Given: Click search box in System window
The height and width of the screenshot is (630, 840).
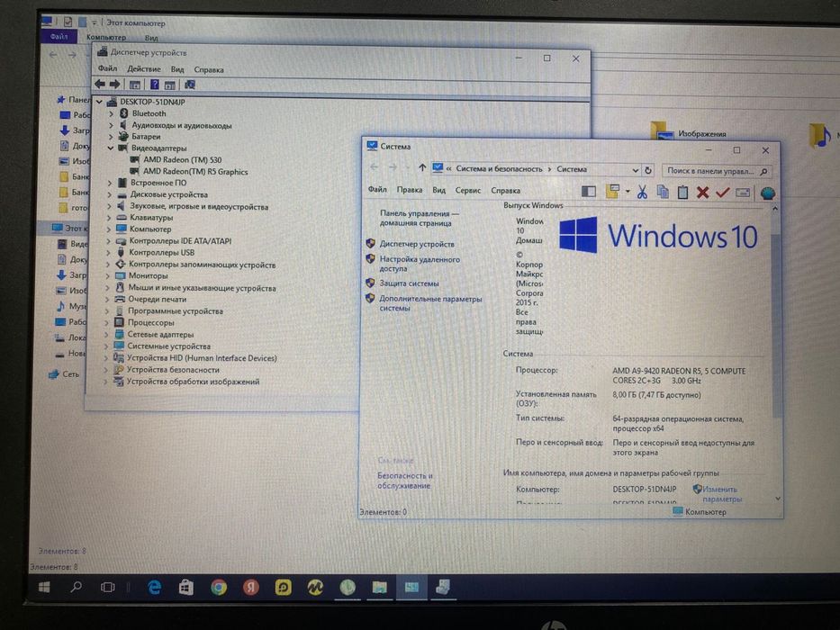Looking at the screenshot, I should point(717,171).
